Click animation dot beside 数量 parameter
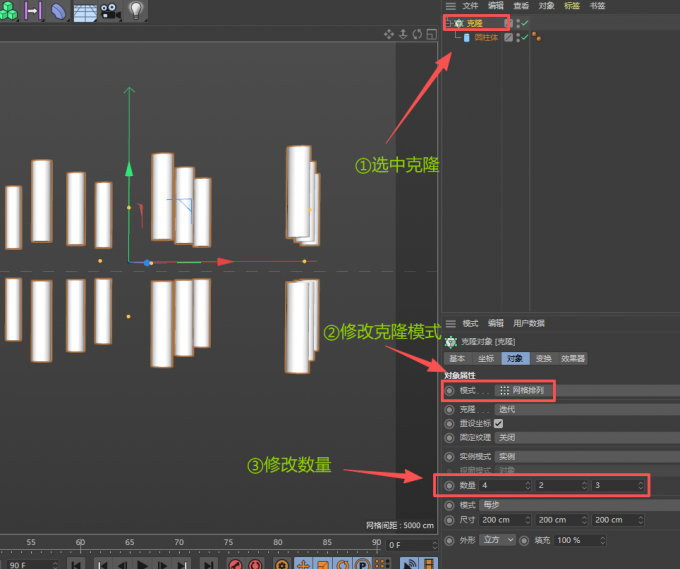Viewport: 680px width, 569px height. coord(450,486)
